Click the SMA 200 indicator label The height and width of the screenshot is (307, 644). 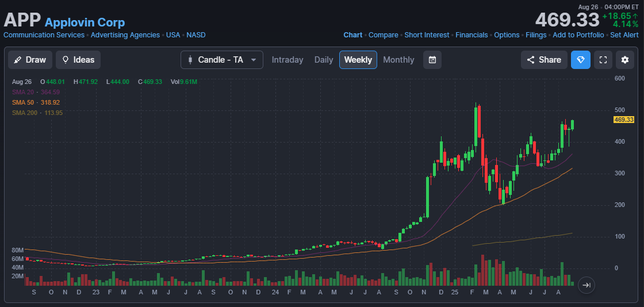(x=37, y=113)
